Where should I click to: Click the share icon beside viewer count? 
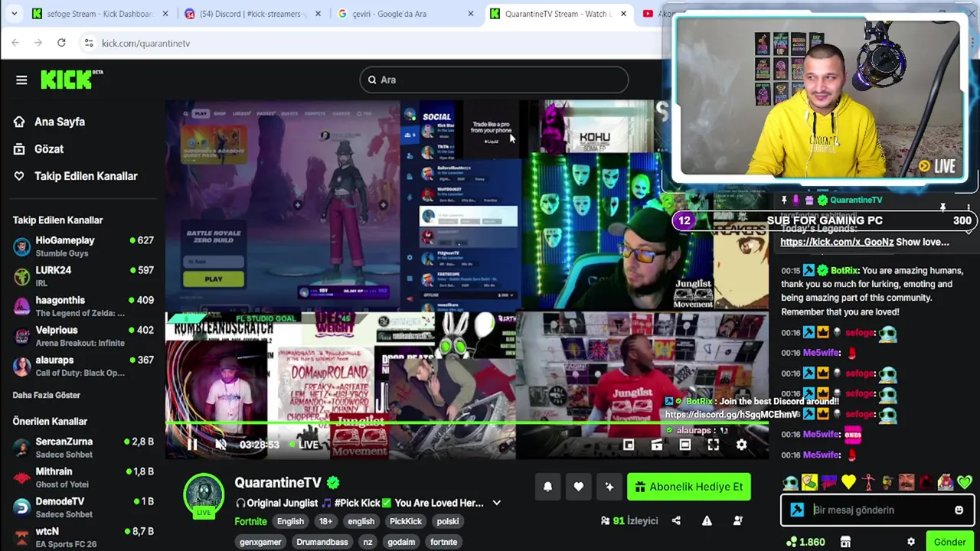(x=676, y=521)
